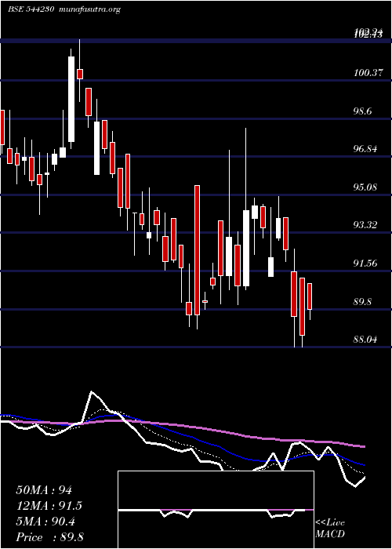Click the 50MA : 94 indicator text

(x=44, y=490)
